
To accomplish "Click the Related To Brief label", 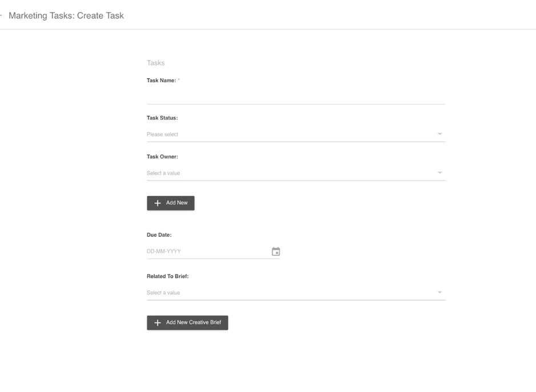I will point(168,276).
